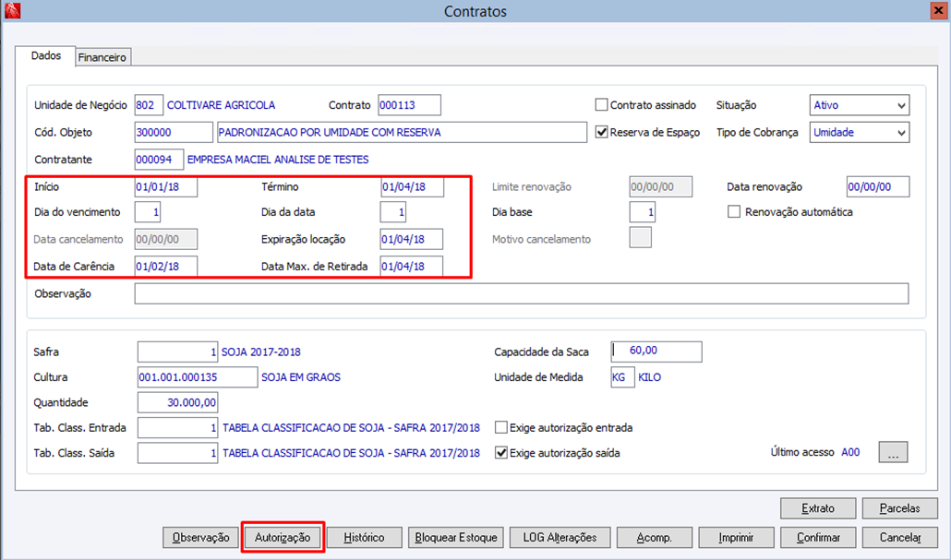Viewport: 951px width, 560px height.
Task: Click the Dia base field
Action: click(643, 212)
